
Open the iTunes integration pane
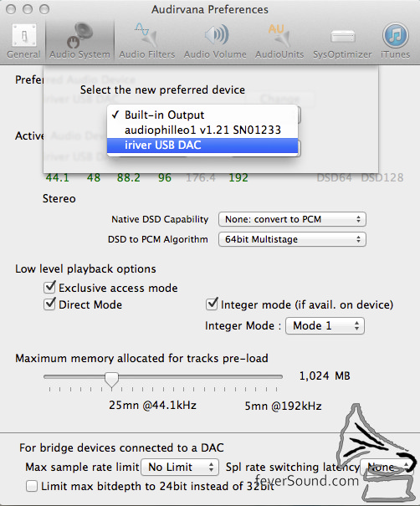pos(396,41)
